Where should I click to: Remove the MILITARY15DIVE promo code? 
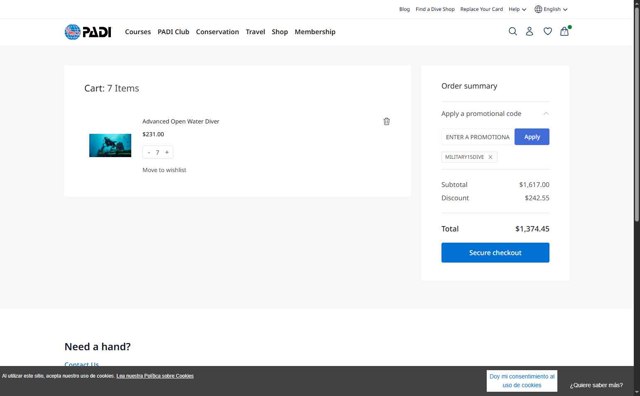coord(490,157)
